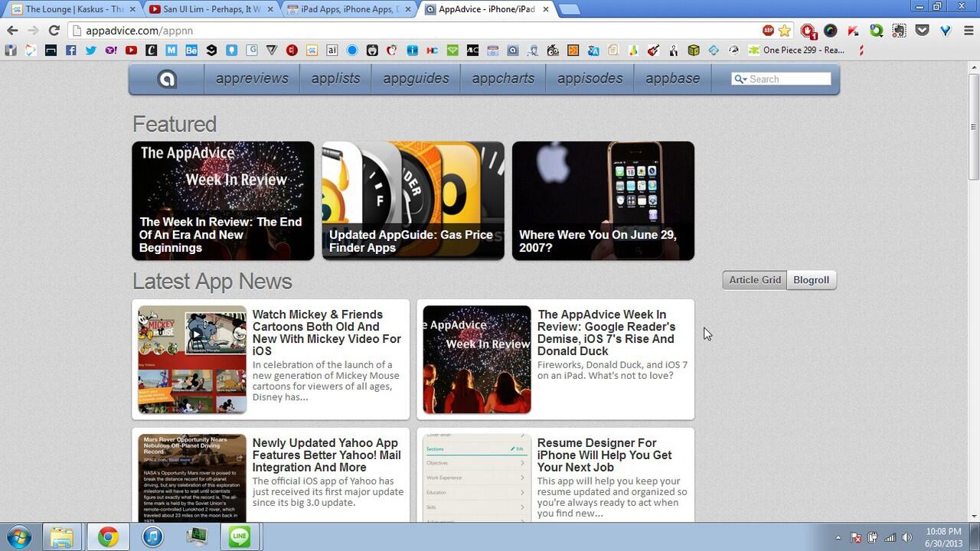Image resolution: width=980 pixels, height=551 pixels.
Task: Open the Evernote Web Clipper extension
Action: (x=900, y=31)
